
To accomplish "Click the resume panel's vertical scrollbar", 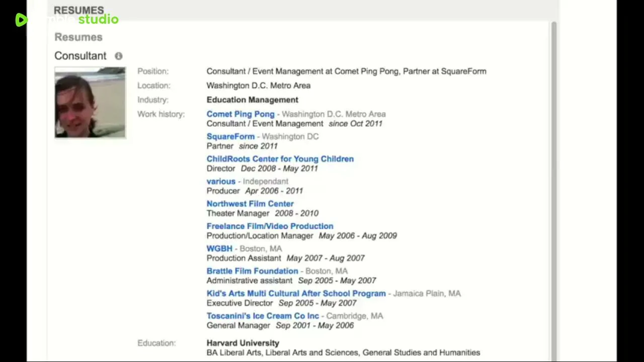I will (554, 191).
